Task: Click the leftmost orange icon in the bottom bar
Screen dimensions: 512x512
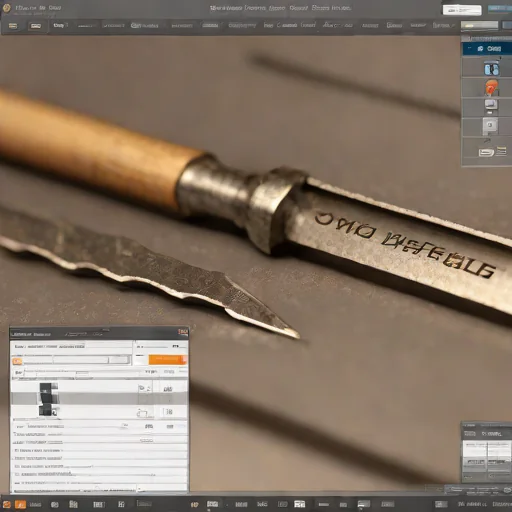Action: click(7, 505)
